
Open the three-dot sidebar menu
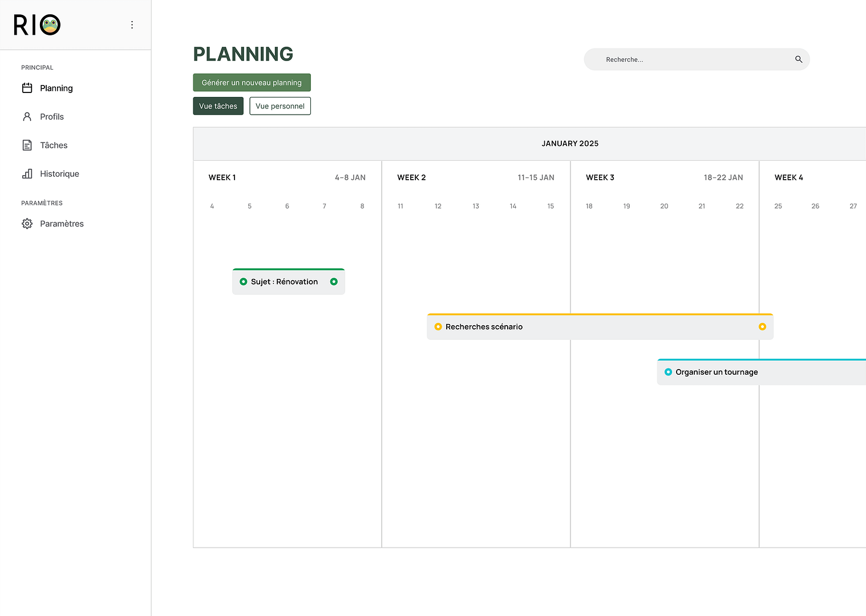click(132, 25)
